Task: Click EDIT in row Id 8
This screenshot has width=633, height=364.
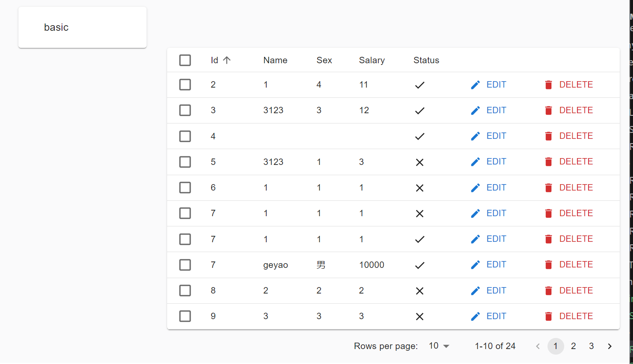Action: (x=489, y=291)
